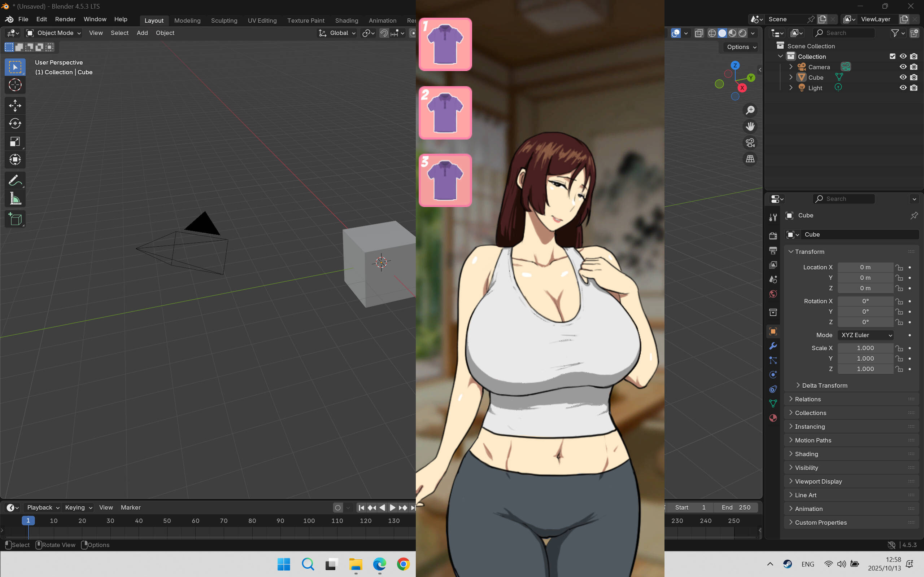Screen dimensions: 924x577
Task: Select the Rotate tool
Action: tap(15, 123)
